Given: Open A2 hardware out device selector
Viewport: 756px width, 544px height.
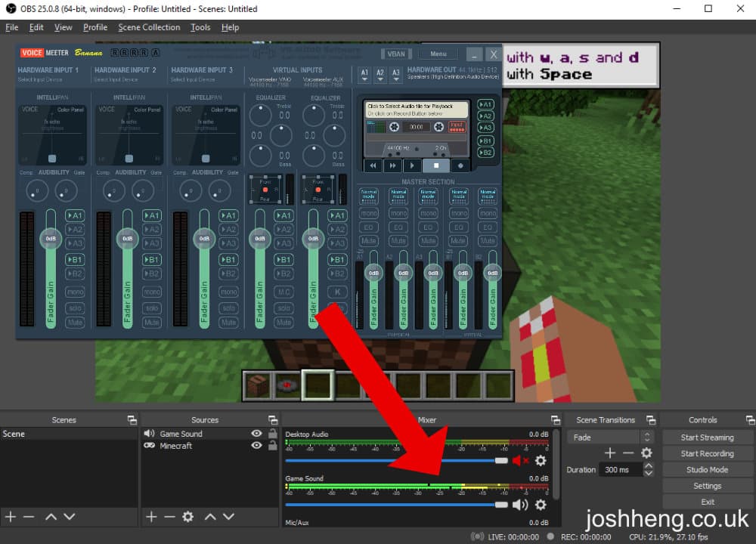Looking at the screenshot, I should 380,74.
